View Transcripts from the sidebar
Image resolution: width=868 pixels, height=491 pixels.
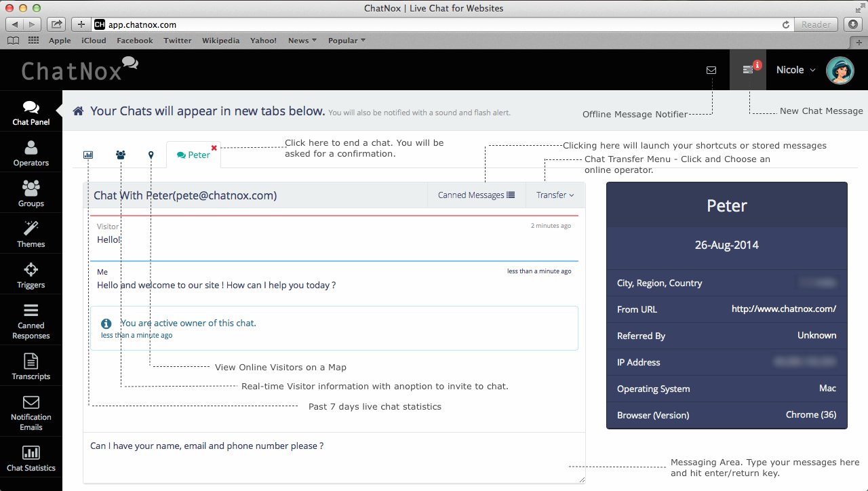tap(31, 366)
